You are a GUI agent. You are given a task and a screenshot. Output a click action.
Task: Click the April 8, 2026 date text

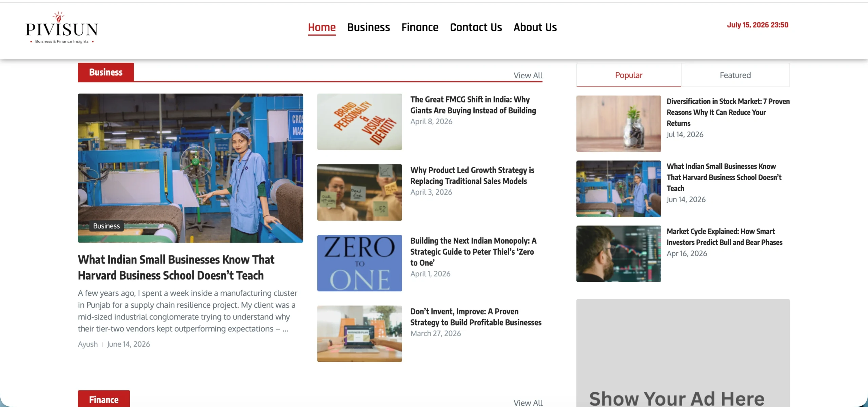(x=431, y=121)
